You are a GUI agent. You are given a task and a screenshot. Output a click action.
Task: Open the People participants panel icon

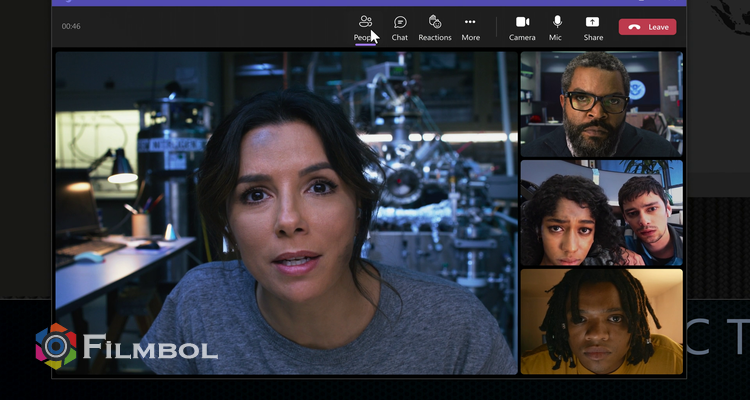click(x=365, y=22)
